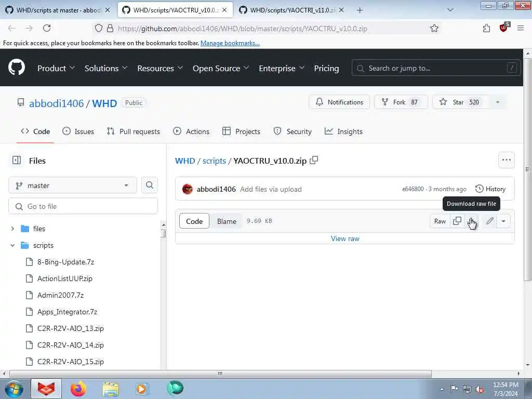Switch to the Pull requests tab
The height and width of the screenshot is (399, 532).
tap(134, 131)
